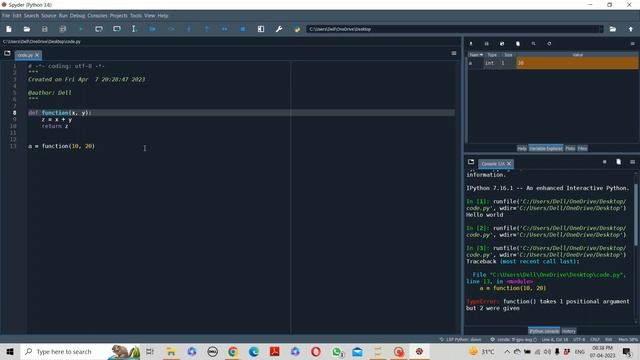Image resolution: width=640 pixels, height=360 pixels.
Task: Open the Debug menu
Action: pos(77,16)
